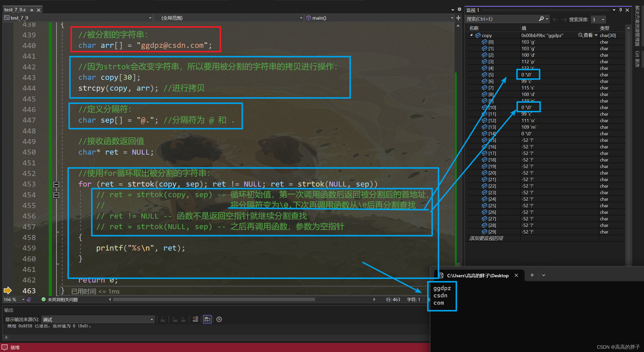Switch to 解决方案资源管理器 side tab
The image size is (644, 352).
coord(637,25)
